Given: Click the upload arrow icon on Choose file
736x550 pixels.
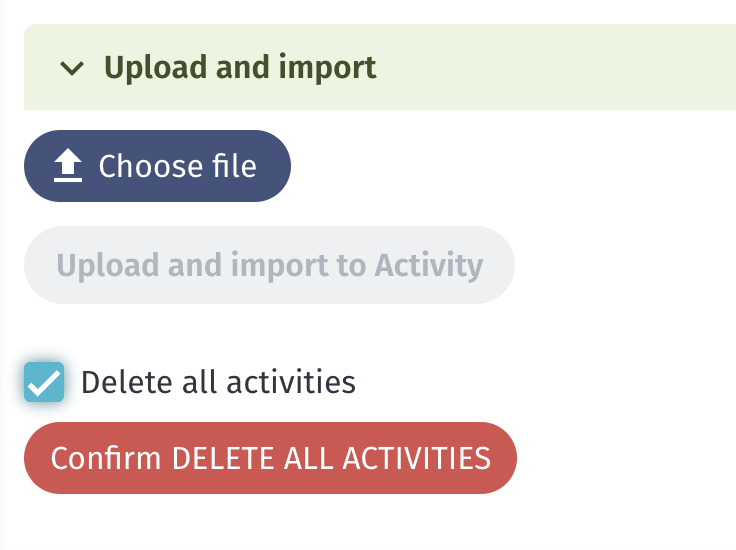Looking at the screenshot, I should coord(68,165).
